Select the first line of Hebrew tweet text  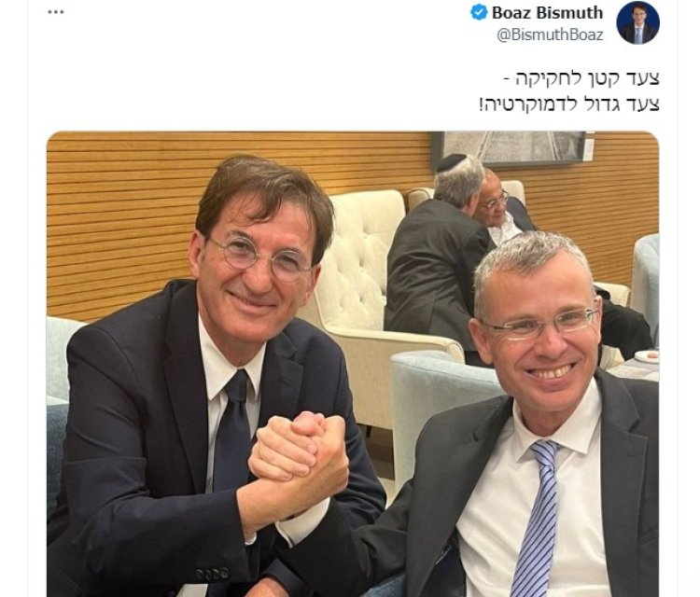[x=581, y=78]
